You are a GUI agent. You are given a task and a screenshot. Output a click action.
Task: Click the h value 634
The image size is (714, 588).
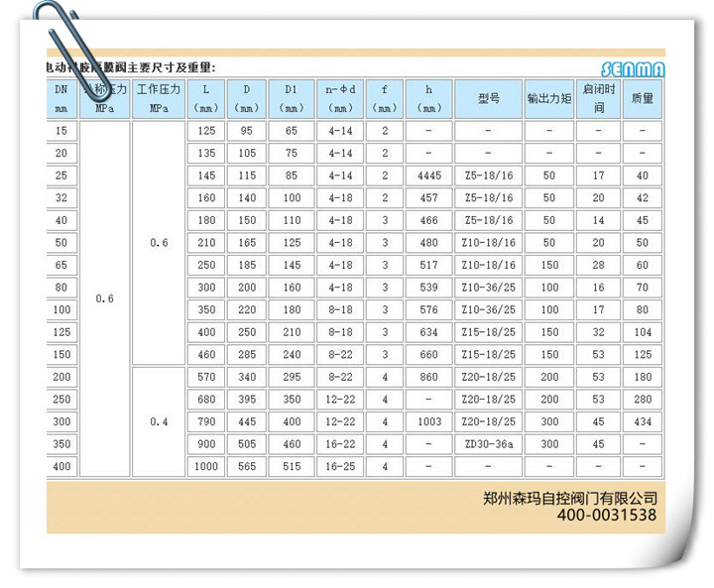pyautogui.click(x=429, y=332)
